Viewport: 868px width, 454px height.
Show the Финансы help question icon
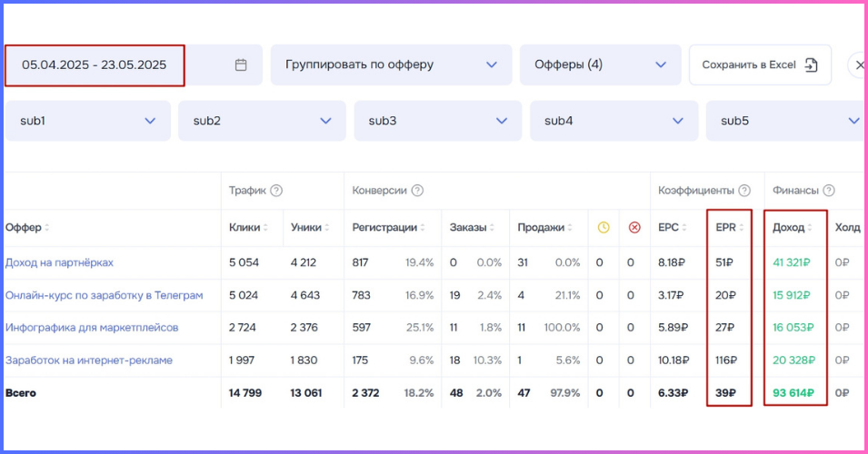[x=829, y=191]
